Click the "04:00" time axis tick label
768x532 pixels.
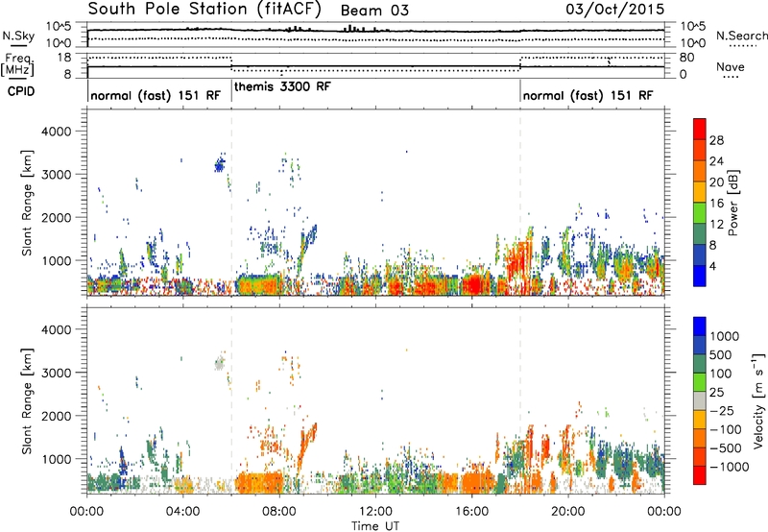pos(182,511)
